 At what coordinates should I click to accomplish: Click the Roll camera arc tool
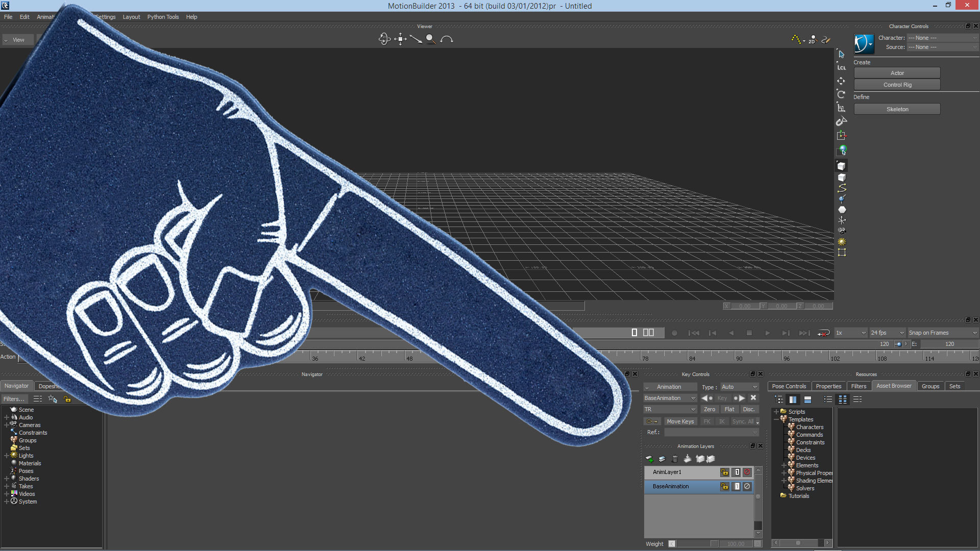pyautogui.click(x=447, y=39)
